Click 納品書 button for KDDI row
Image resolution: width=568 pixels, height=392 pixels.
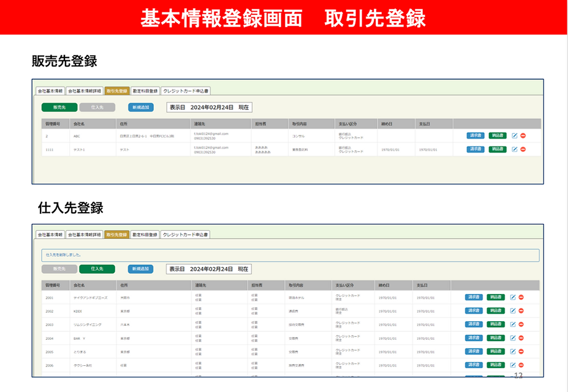[x=495, y=311]
